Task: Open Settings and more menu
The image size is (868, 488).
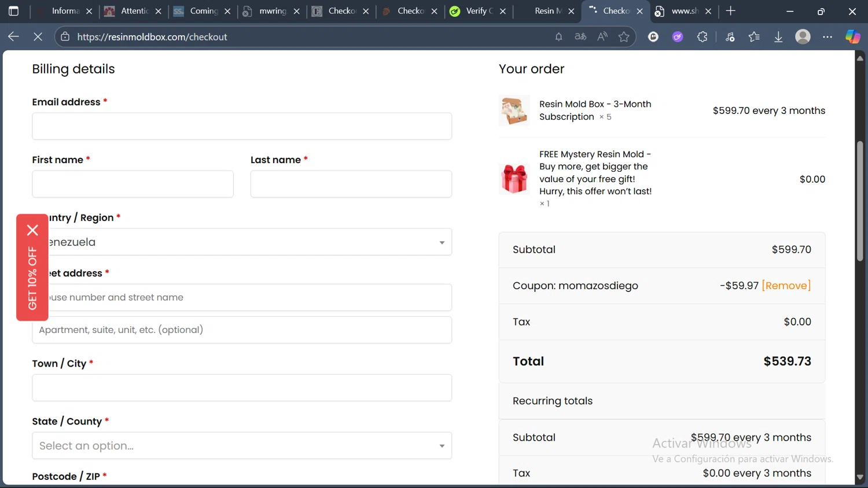Action: (827, 36)
